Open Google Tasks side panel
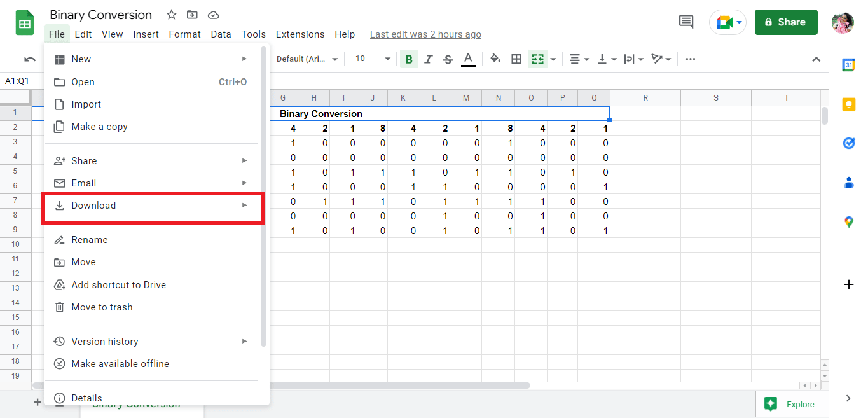 [849, 143]
